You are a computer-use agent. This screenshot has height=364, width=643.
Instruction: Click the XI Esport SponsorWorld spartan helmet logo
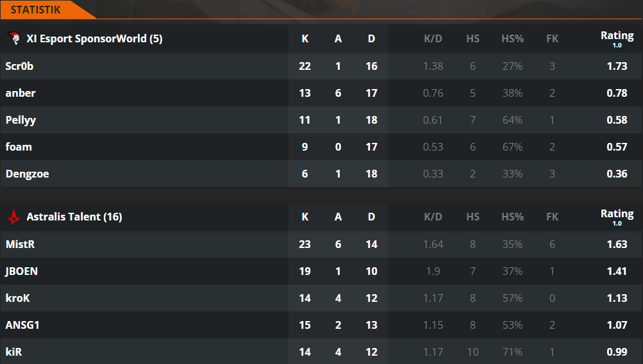pos(13,38)
